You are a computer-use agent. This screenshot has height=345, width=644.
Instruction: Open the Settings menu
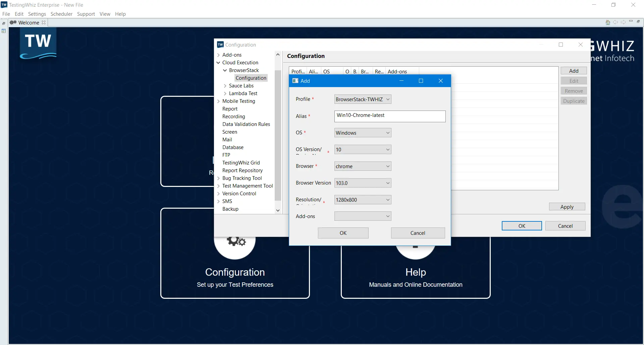(x=37, y=14)
